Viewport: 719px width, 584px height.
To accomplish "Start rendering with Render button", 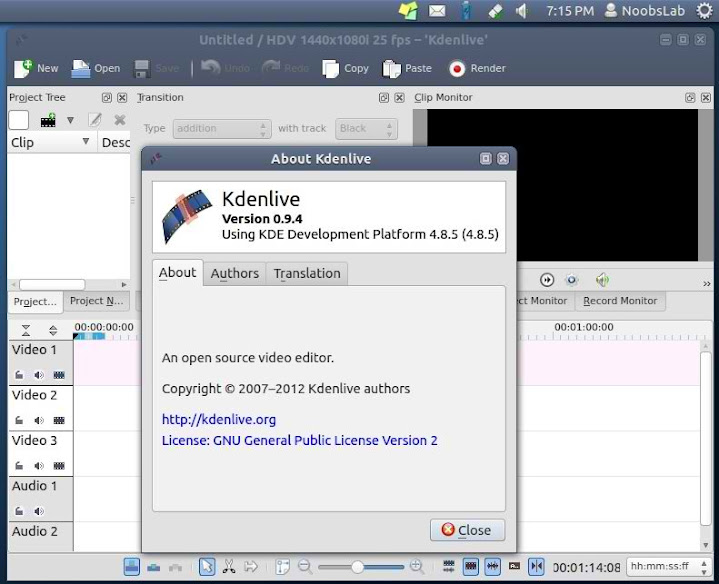I will coord(477,68).
